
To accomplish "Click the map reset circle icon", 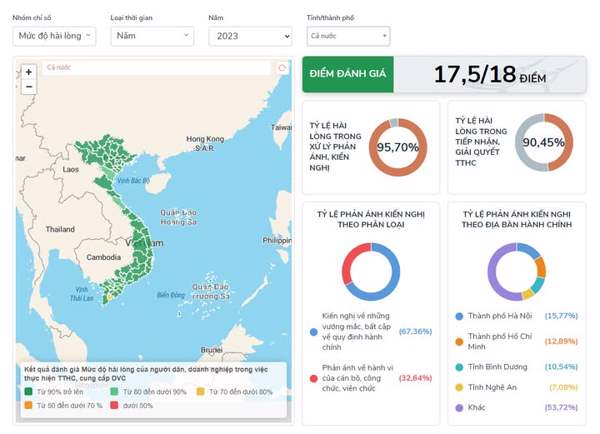I will pyautogui.click(x=282, y=69).
